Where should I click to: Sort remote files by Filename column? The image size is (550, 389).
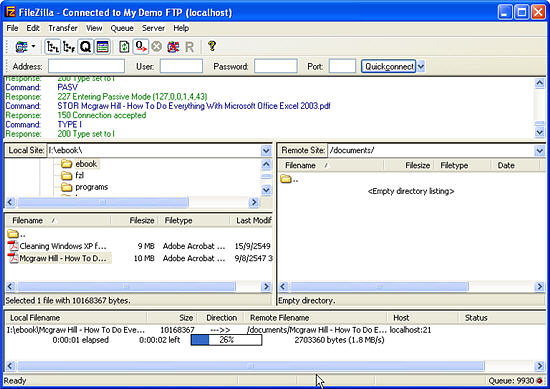(331, 165)
